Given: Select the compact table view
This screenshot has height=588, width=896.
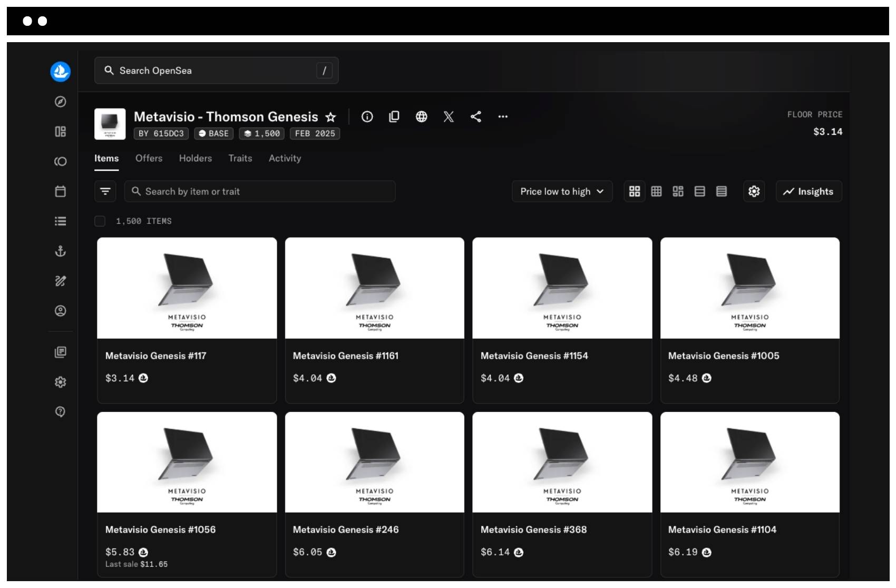Looking at the screenshot, I should click(722, 191).
